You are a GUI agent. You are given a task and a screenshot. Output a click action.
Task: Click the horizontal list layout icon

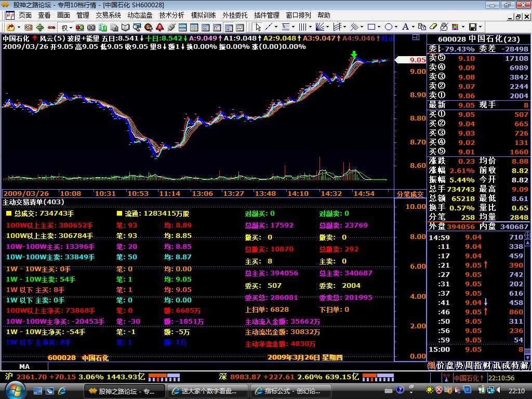coord(183,27)
